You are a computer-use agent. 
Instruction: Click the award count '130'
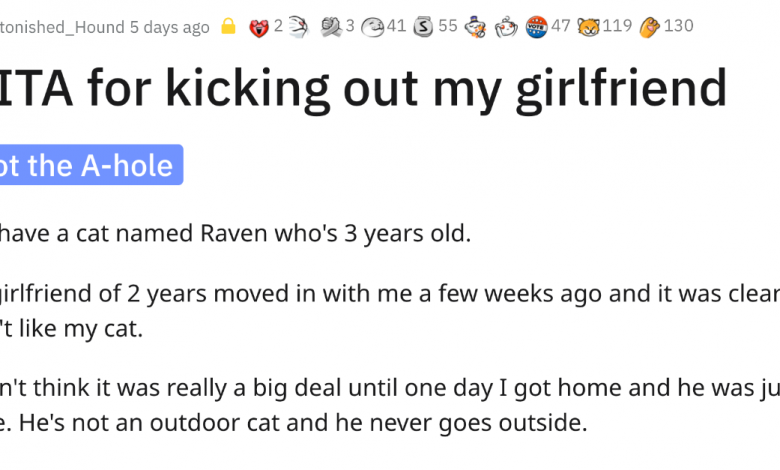tap(678, 26)
